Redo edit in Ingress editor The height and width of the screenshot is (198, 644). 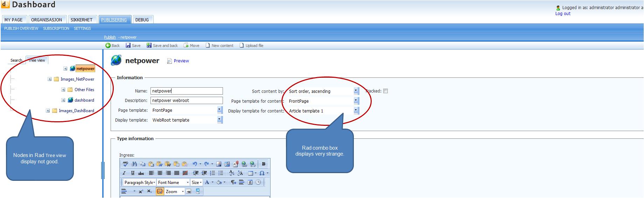(206, 164)
